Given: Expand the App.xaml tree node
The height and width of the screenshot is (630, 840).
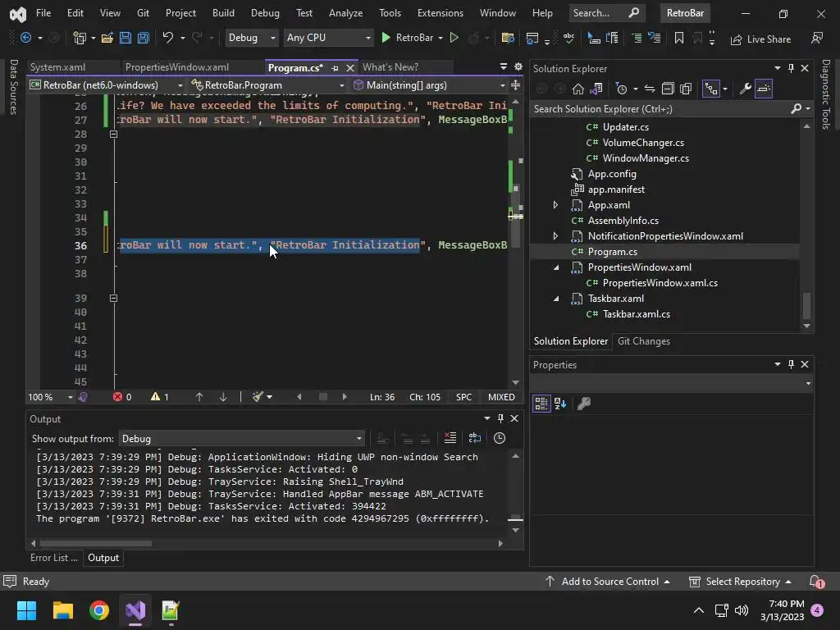Looking at the screenshot, I should tap(555, 205).
